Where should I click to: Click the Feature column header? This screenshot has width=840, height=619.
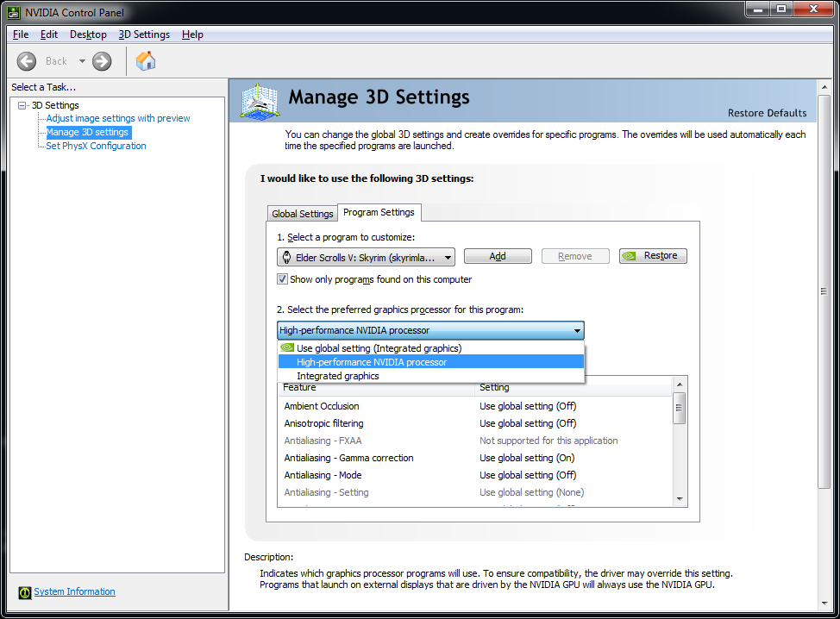tap(376, 387)
